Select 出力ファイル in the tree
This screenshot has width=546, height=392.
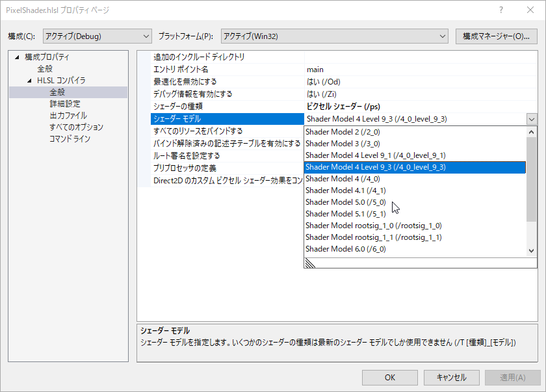click(68, 116)
